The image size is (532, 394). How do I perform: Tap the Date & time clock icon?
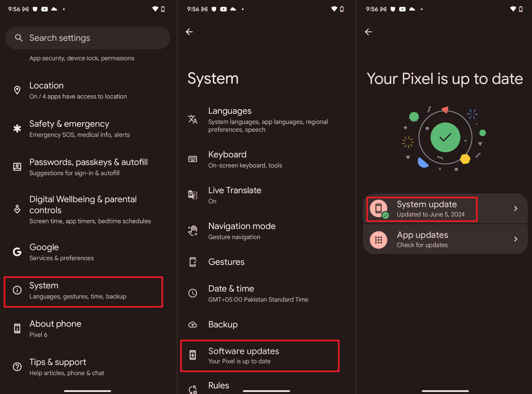(x=193, y=293)
